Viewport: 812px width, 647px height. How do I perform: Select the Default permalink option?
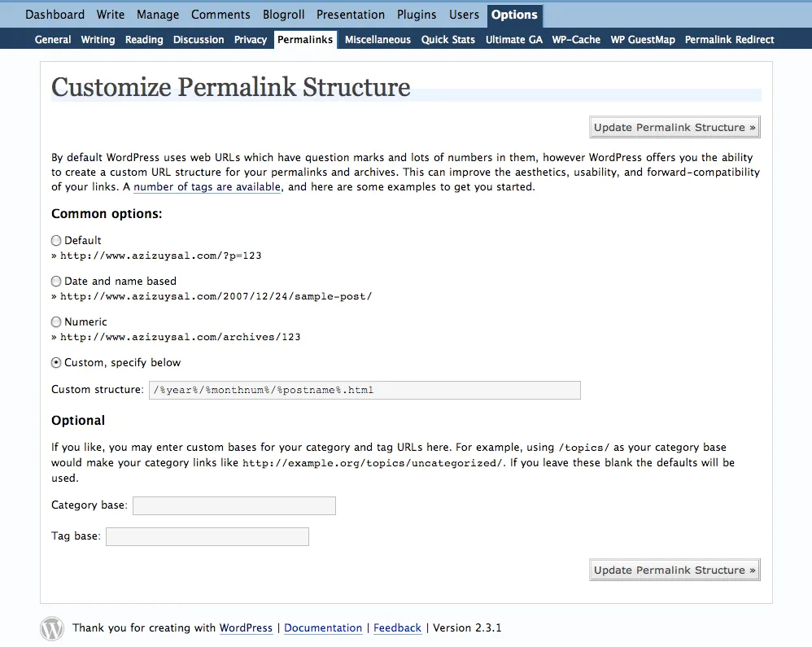pos(55,240)
